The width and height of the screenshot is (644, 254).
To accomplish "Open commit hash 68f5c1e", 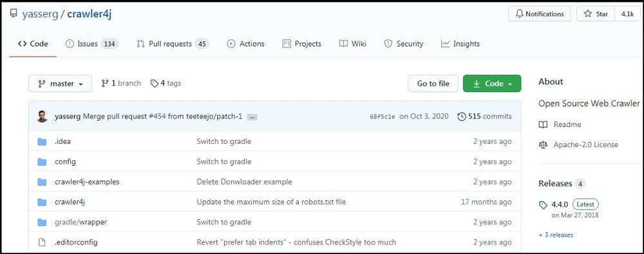I will tap(383, 117).
